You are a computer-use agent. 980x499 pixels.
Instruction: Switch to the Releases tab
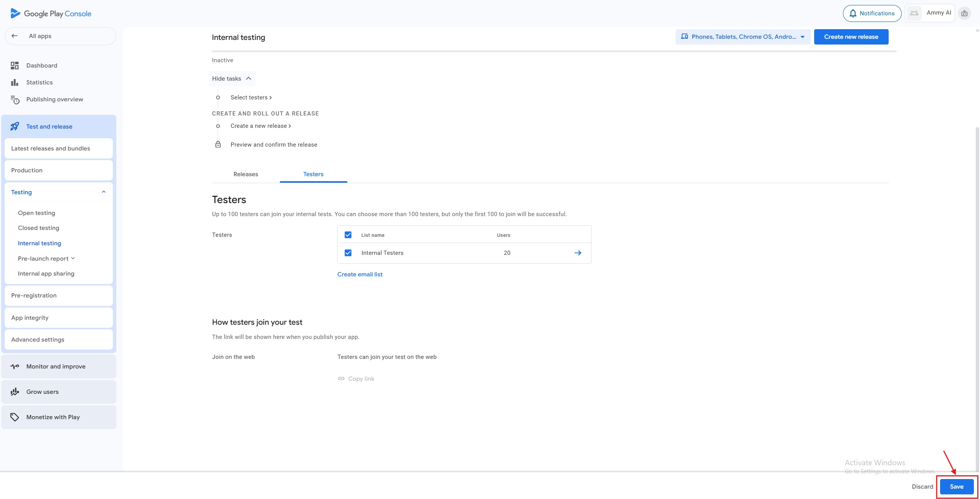point(246,174)
